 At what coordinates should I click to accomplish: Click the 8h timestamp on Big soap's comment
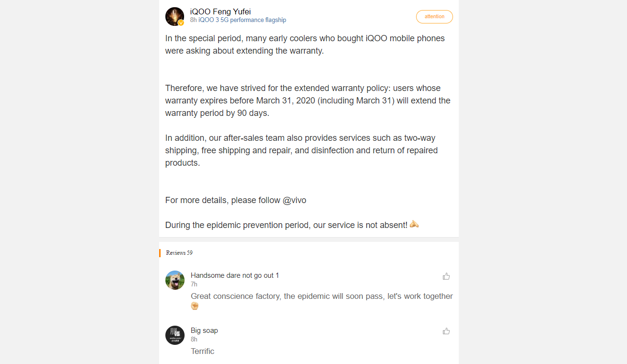pos(194,339)
